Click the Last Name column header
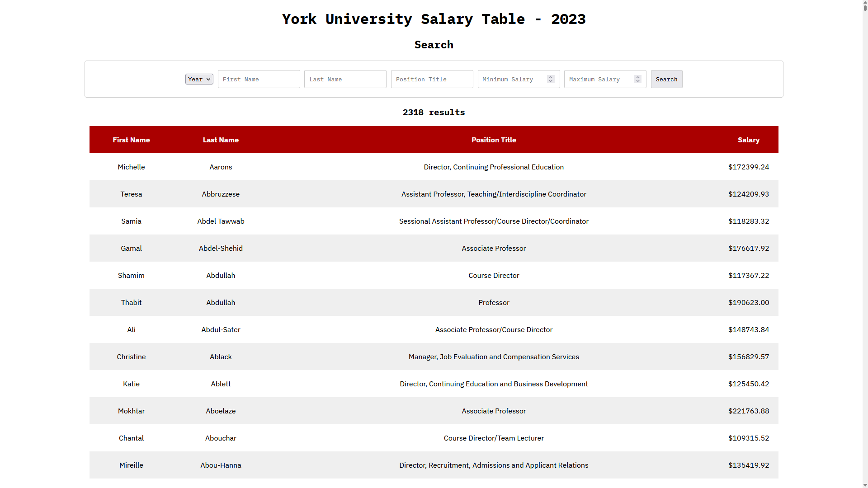The width and height of the screenshot is (868, 488). (221, 140)
